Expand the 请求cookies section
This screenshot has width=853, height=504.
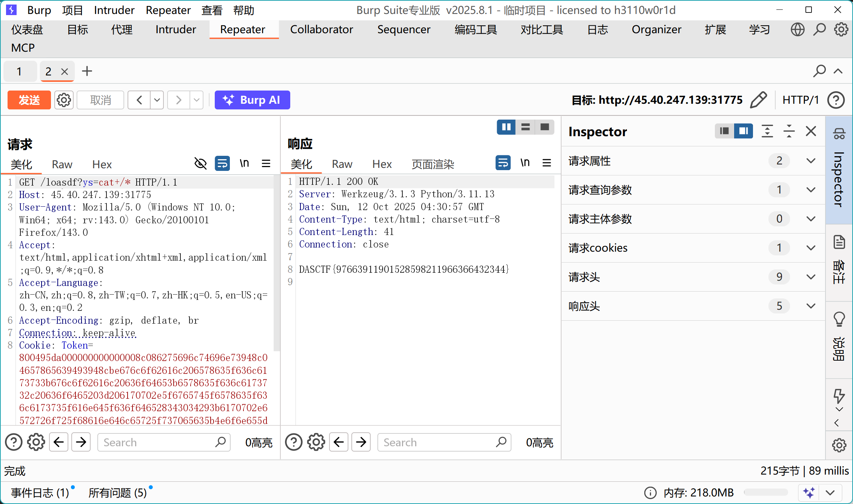click(x=811, y=248)
